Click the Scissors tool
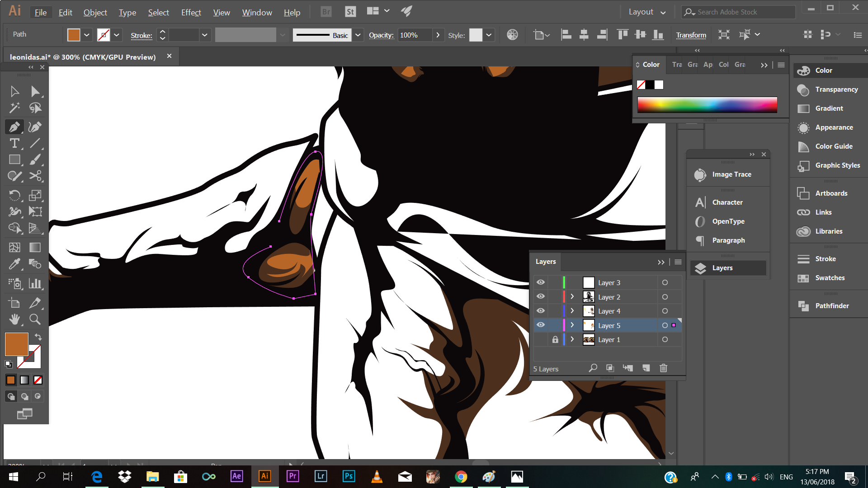 (35, 176)
